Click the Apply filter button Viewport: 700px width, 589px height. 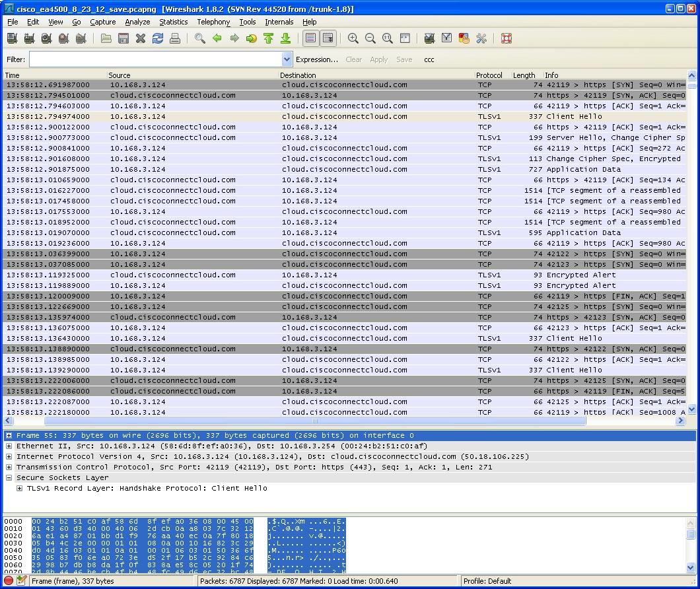tap(378, 59)
